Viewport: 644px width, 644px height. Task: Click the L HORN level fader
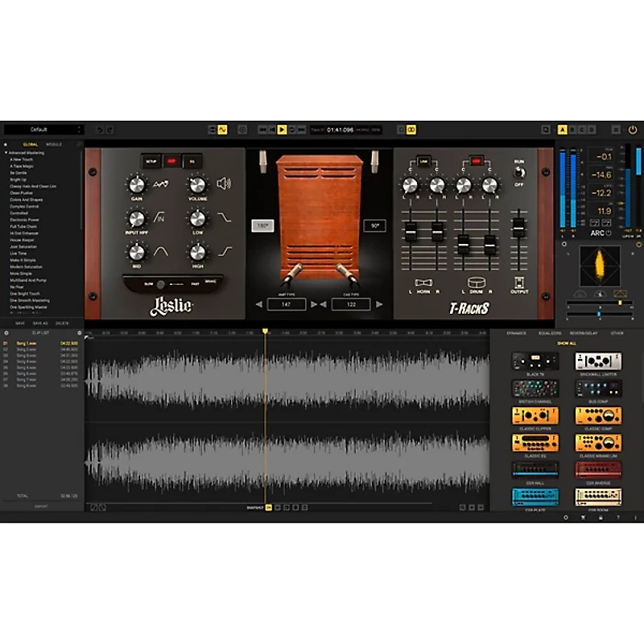point(410,231)
